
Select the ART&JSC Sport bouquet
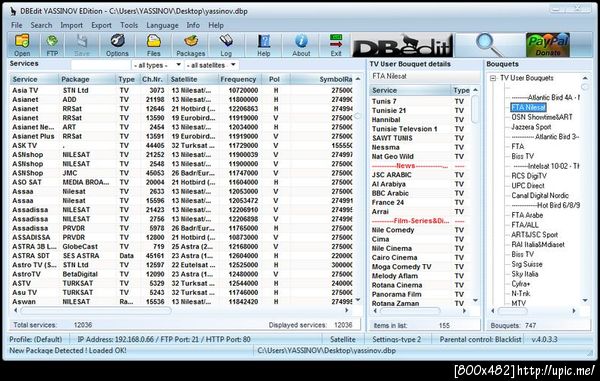[x=535, y=234]
